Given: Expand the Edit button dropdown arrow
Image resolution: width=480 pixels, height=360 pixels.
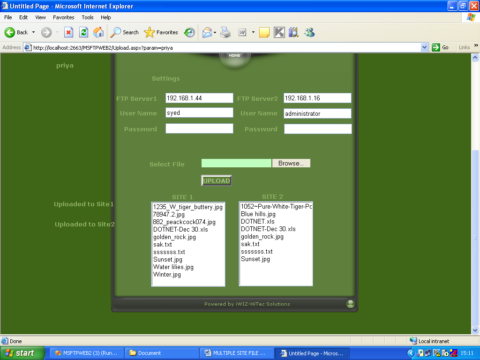Looking at the screenshot, I should [x=253, y=32].
